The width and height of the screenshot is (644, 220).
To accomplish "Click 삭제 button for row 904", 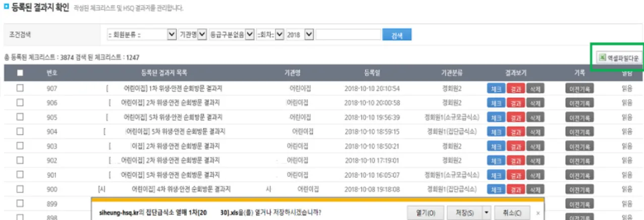I will [x=534, y=131].
